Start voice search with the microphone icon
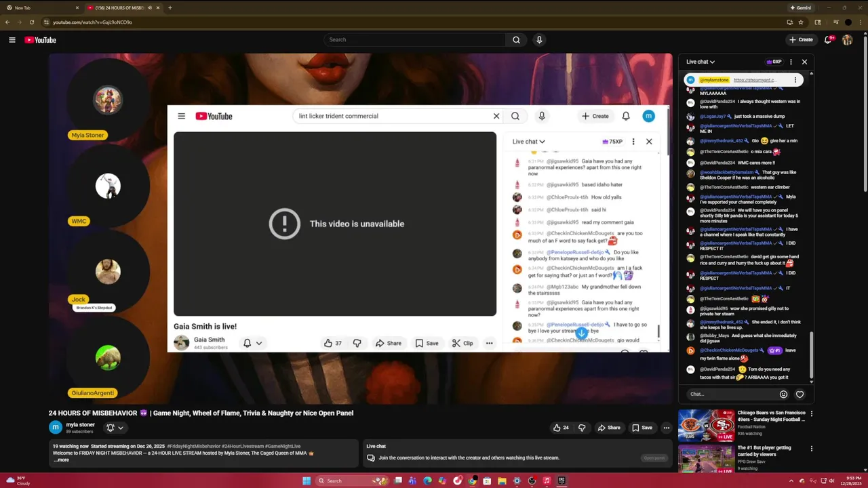Image resolution: width=868 pixels, height=488 pixels. 539,40
